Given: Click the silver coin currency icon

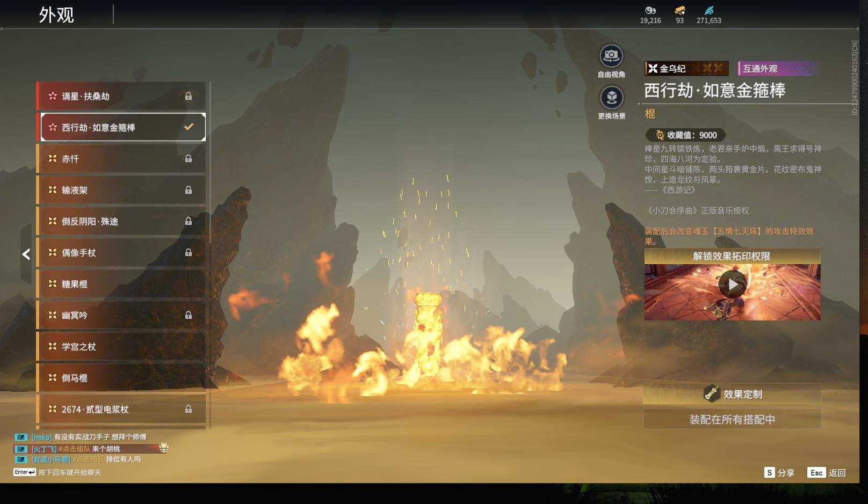Looking at the screenshot, I should point(650,10).
